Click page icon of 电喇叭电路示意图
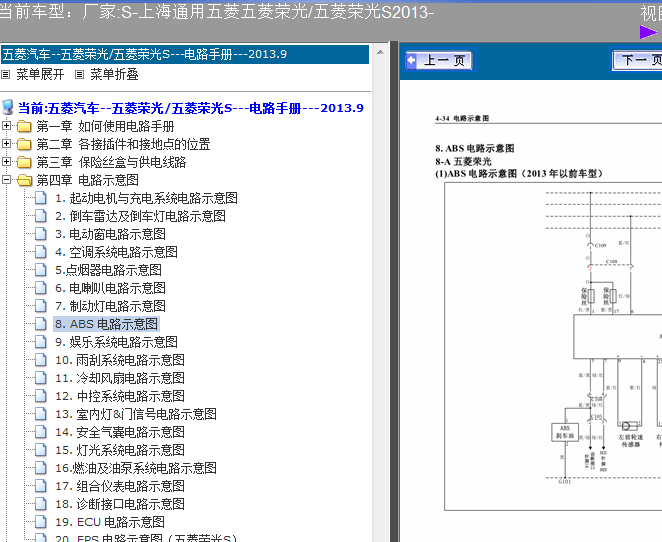Viewport: 662px width, 542px height. pyautogui.click(x=41, y=288)
